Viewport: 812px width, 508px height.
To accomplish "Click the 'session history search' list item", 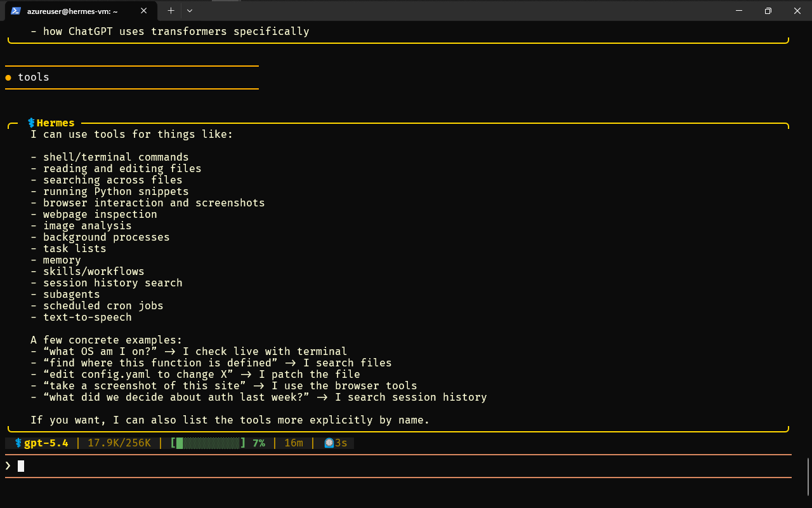I will (107, 283).
